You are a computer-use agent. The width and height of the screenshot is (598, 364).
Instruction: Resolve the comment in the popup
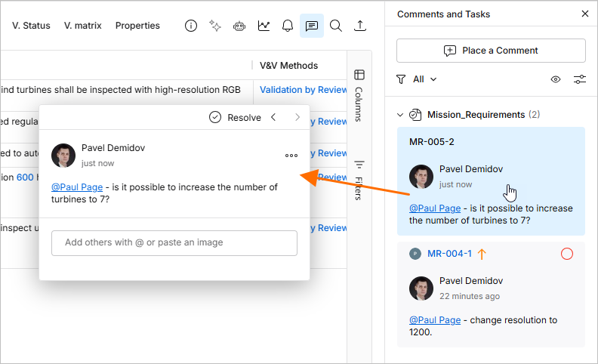click(x=235, y=118)
